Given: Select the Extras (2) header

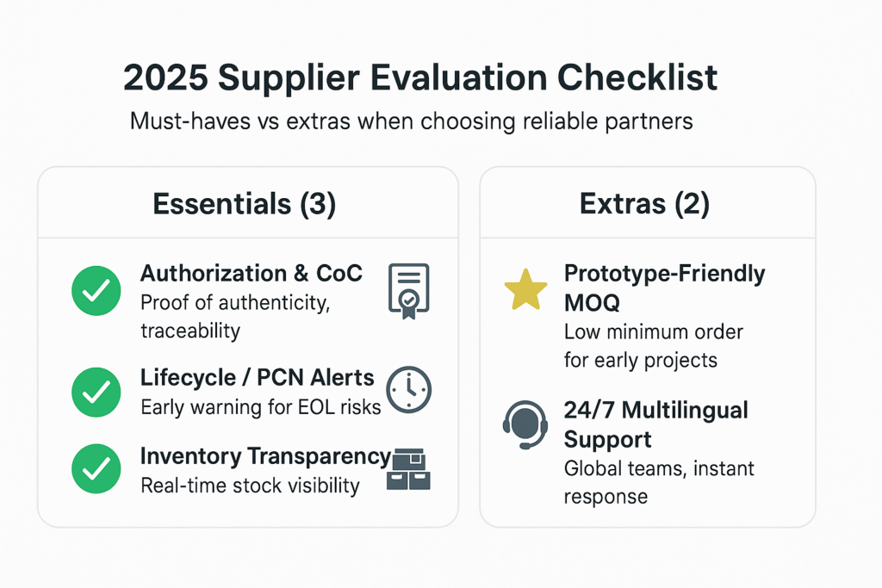Looking at the screenshot, I should [644, 204].
